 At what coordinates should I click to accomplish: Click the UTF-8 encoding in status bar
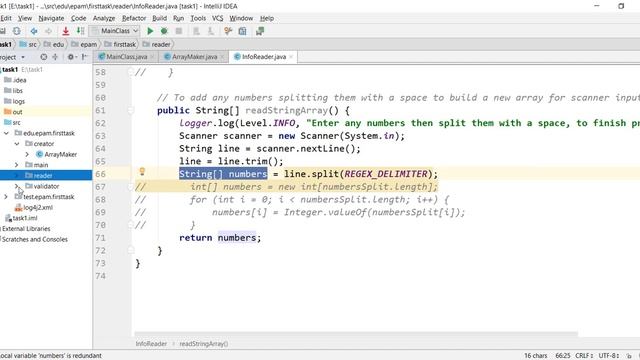tap(609, 356)
